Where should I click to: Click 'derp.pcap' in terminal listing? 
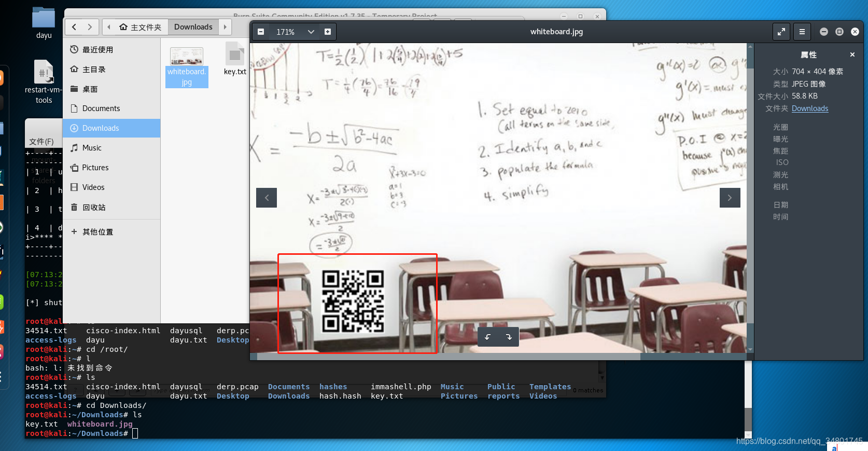[x=237, y=387]
